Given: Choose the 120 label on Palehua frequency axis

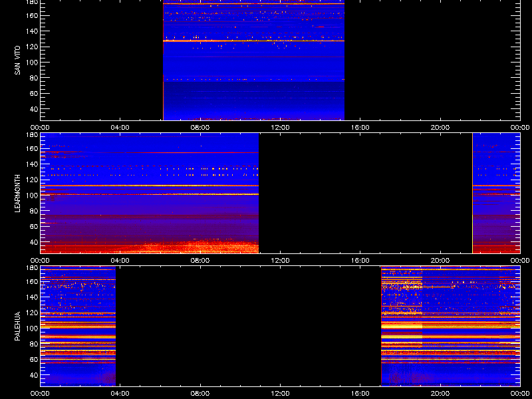Looking at the screenshot, I should coord(32,313).
